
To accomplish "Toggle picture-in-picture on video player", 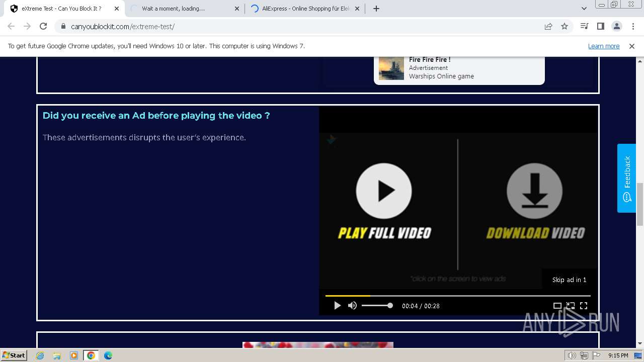I will (570, 306).
